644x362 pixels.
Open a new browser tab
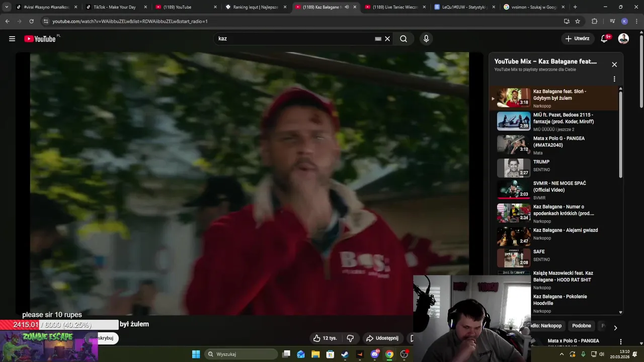click(575, 7)
